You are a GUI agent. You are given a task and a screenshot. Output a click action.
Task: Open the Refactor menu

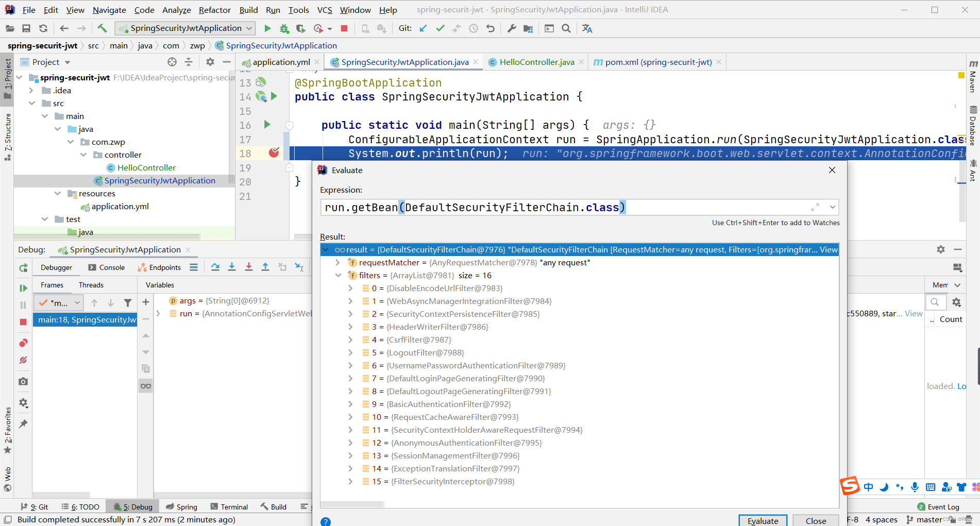click(x=215, y=10)
